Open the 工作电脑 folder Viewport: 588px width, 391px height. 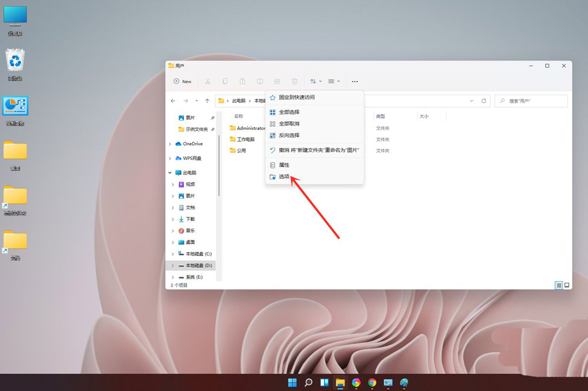click(x=243, y=139)
